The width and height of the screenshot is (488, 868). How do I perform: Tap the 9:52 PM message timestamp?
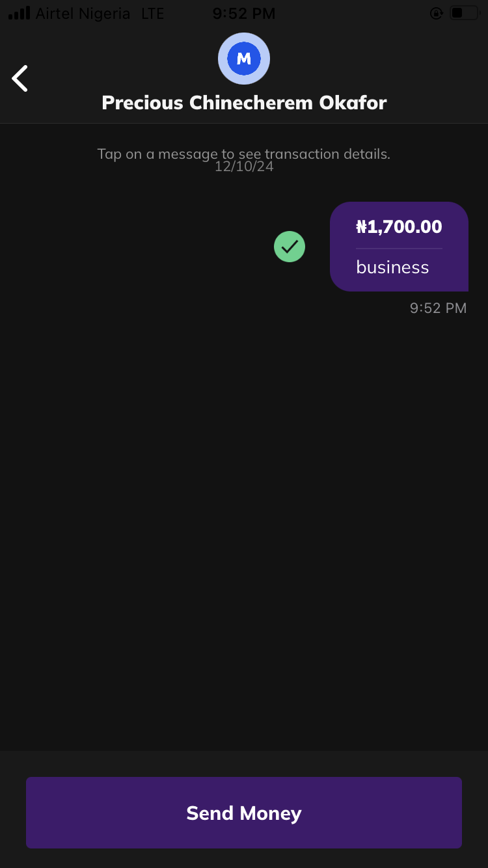tap(438, 308)
